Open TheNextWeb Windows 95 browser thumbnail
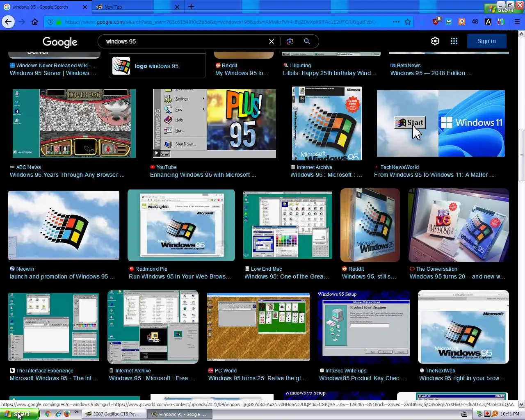525x420 pixels. click(463, 327)
